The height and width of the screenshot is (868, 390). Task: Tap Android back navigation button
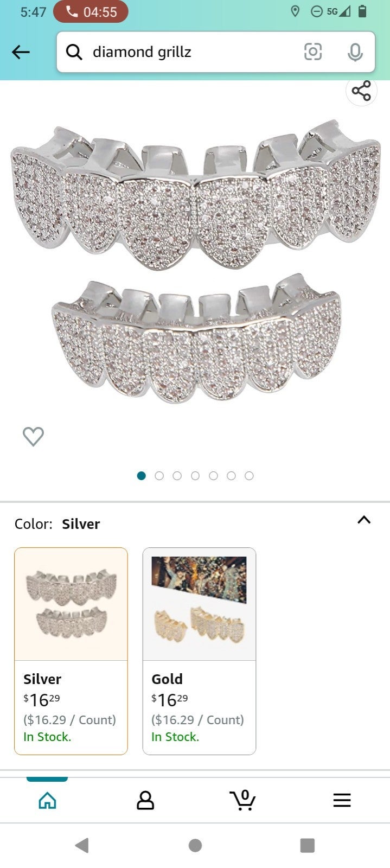click(x=82, y=845)
